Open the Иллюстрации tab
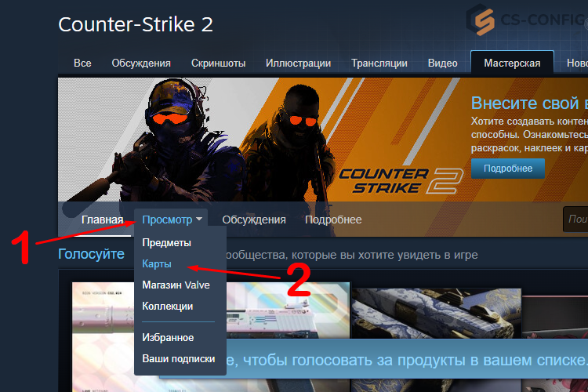 coord(298,63)
